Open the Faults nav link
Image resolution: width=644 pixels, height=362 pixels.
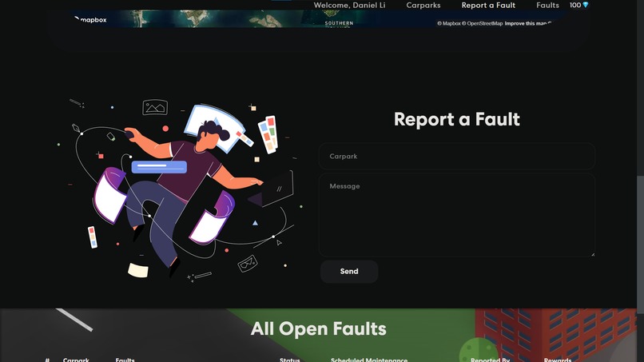547,6
